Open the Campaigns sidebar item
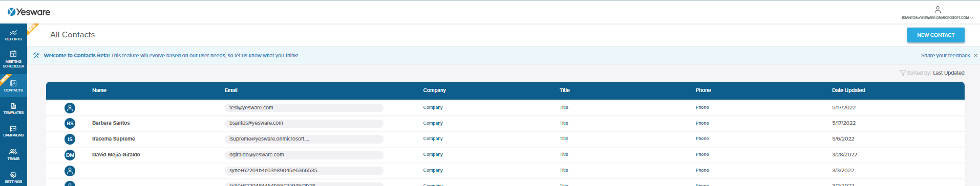 tap(13, 131)
